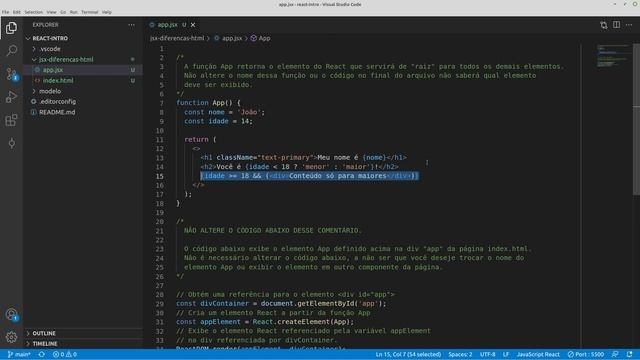This screenshot has height=360, width=640.
Task: Collapse the REACT-INTRO root folder
Action: pyautogui.click(x=28, y=38)
